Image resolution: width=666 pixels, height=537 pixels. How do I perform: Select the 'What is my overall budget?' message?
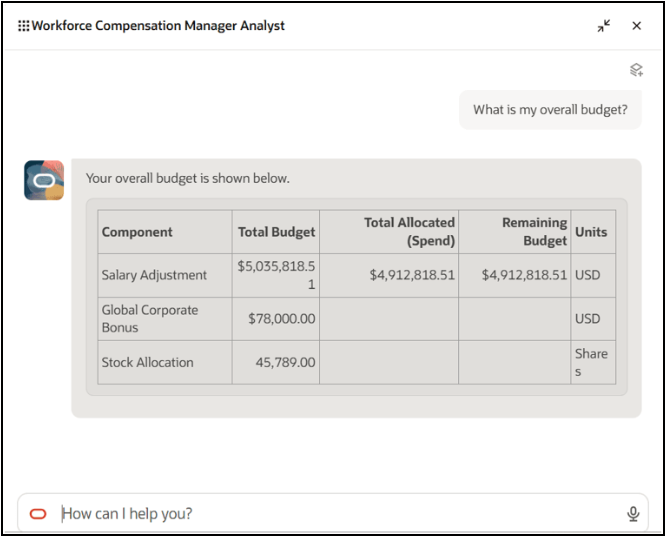pyautogui.click(x=550, y=110)
